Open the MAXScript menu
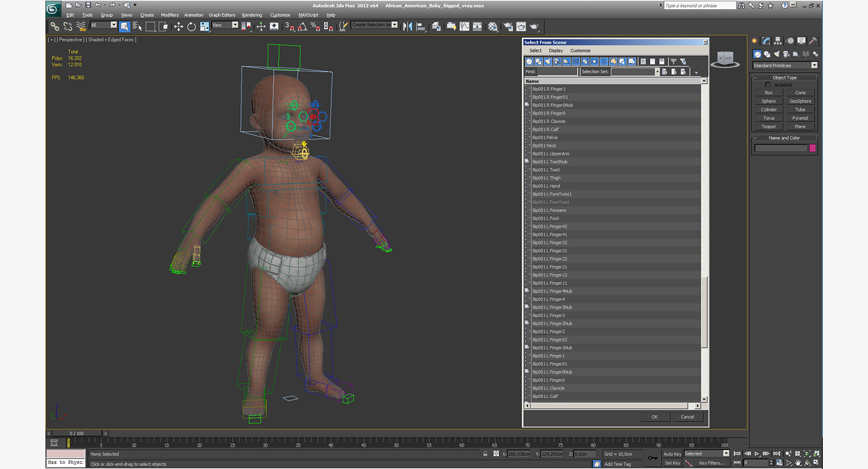This screenshot has height=469, width=868. [x=308, y=15]
